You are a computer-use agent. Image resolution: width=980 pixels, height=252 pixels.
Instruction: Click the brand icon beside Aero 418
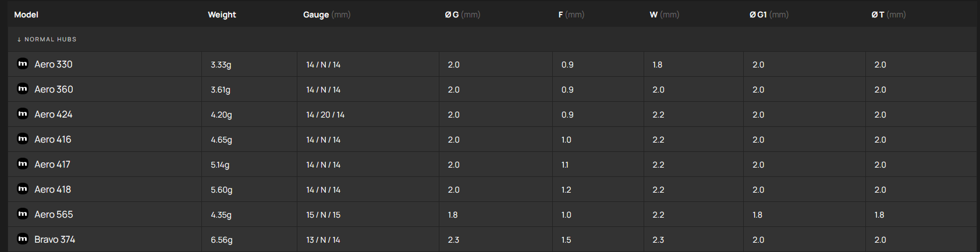[x=23, y=189]
